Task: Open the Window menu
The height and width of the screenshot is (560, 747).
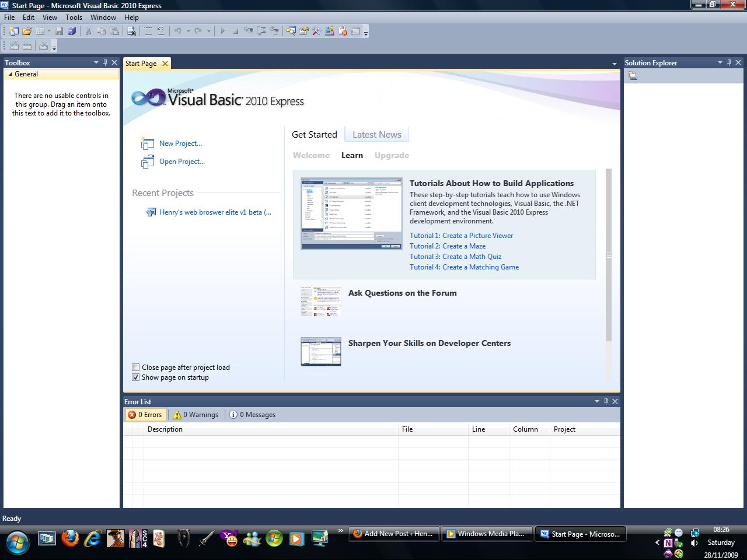Action: coord(103,17)
